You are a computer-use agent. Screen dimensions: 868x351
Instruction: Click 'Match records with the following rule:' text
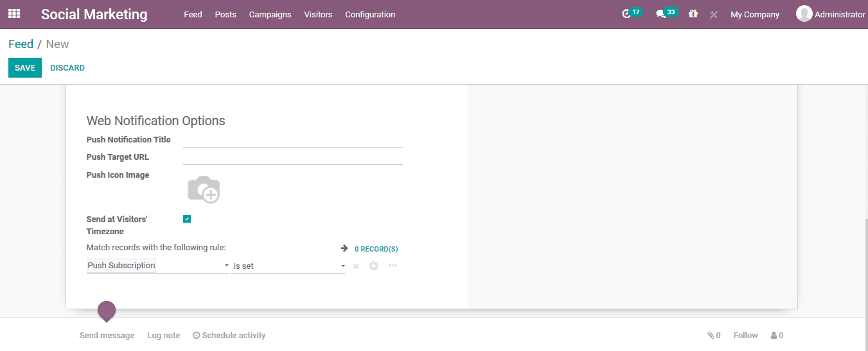[156, 247]
